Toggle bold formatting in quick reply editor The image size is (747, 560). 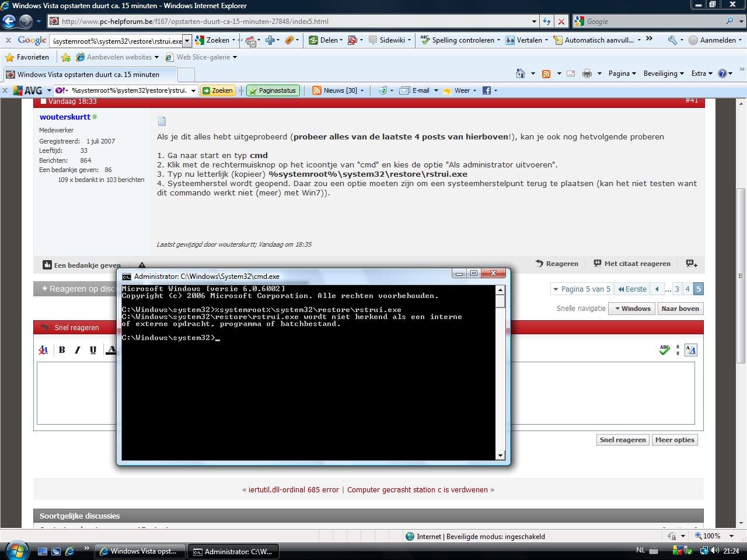coord(62,350)
